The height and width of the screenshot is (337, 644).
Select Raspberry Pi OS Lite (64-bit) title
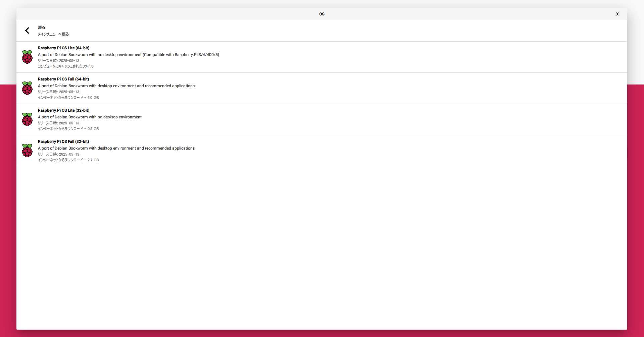click(x=63, y=48)
